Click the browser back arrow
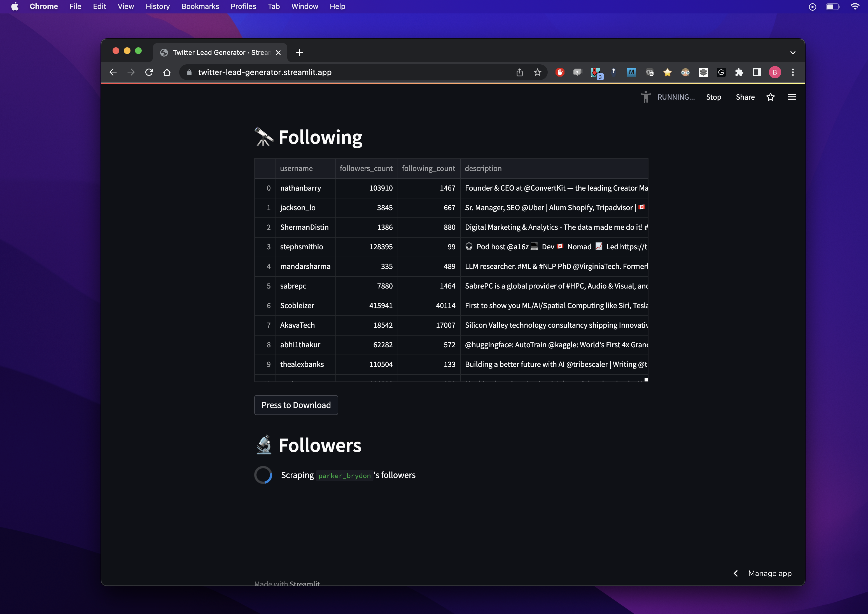The width and height of the screenshot is (868, 614). [x=113, y=72]
